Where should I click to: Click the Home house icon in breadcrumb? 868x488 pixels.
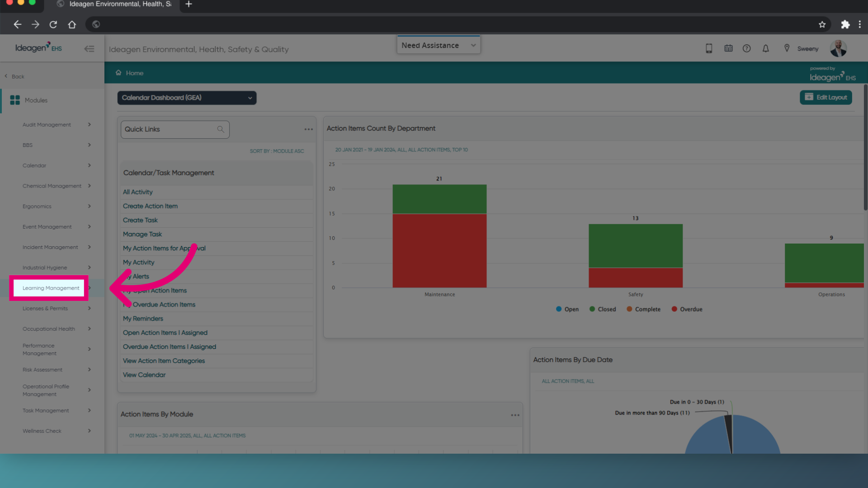click(x=118, y=73)
